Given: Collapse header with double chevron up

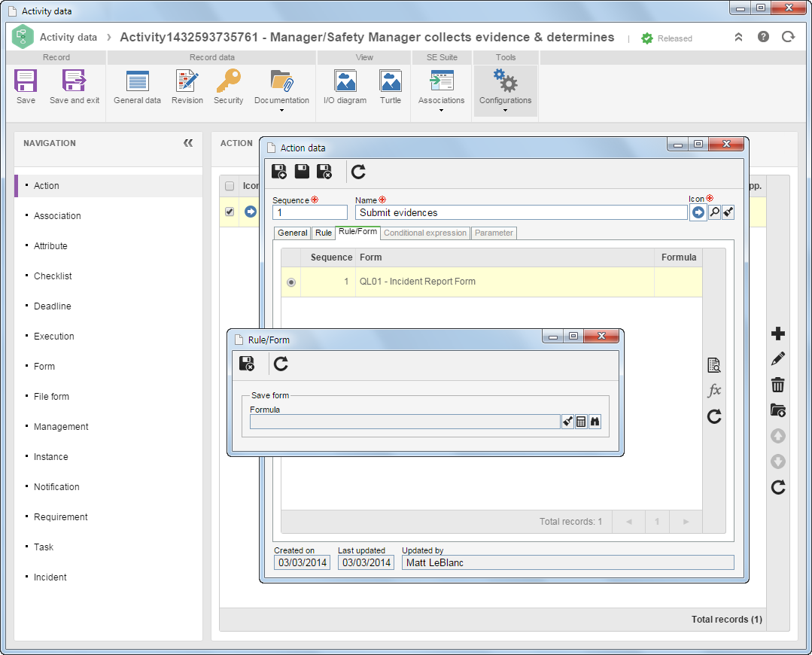Looking at the screenshot, I should tap(738, 37).
